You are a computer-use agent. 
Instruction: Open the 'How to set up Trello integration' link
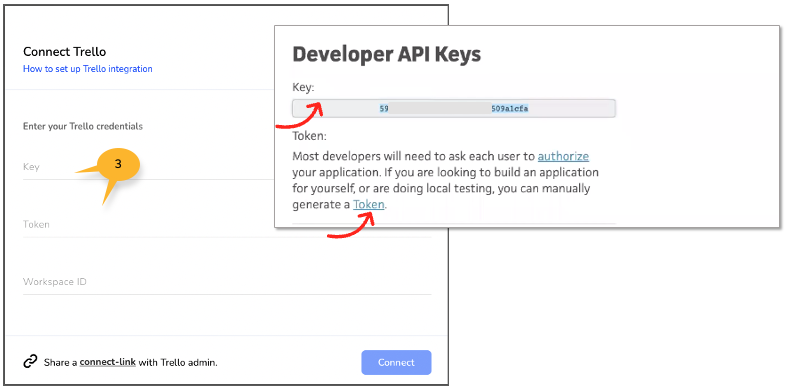click(88, 69)
